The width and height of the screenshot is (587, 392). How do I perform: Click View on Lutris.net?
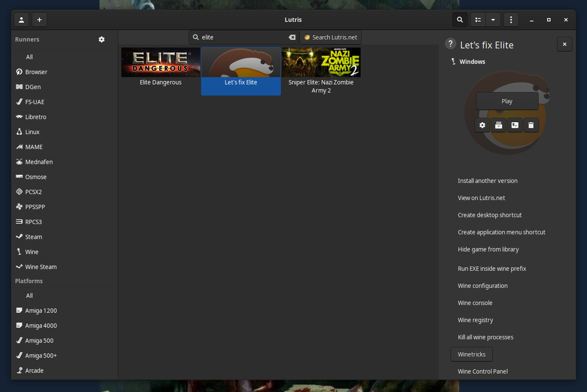click(482, 198)
